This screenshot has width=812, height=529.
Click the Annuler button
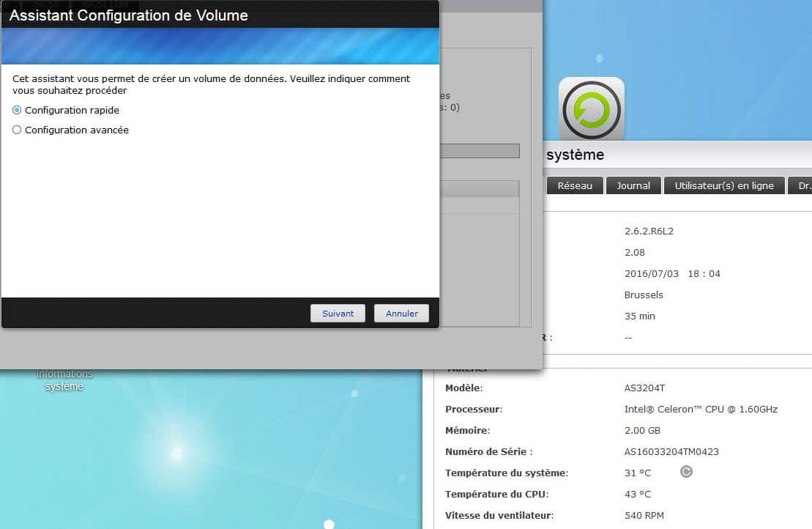tap(401, 314)
